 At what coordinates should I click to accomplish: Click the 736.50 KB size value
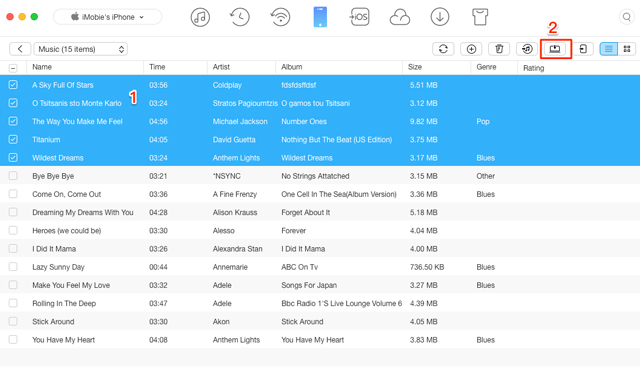[x=427, y=267]
